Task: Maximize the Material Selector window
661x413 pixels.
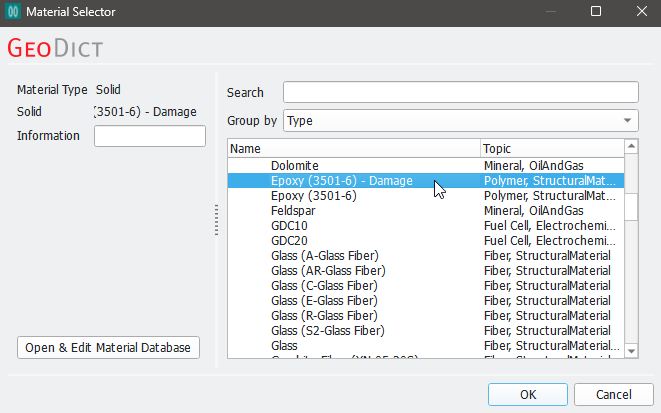Action: pos(596,12)
